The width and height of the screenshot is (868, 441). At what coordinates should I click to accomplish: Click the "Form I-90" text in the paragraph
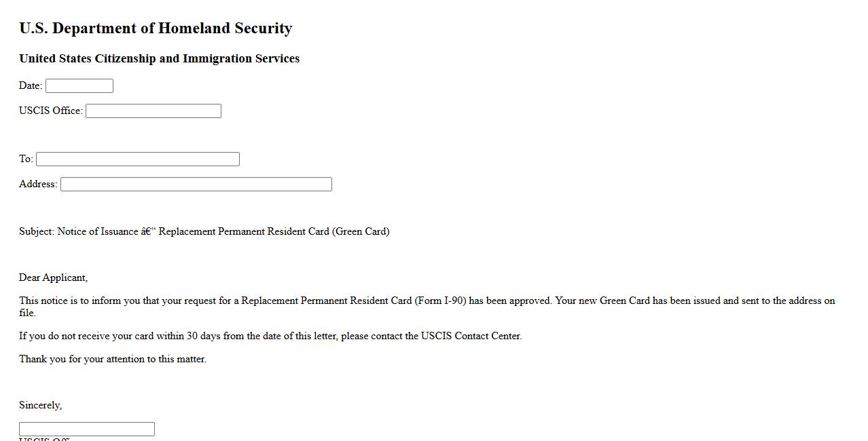coord(440,301)
